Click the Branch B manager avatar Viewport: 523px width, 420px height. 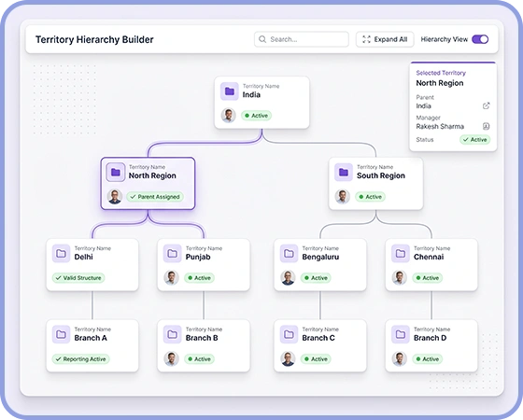point(172,358)
